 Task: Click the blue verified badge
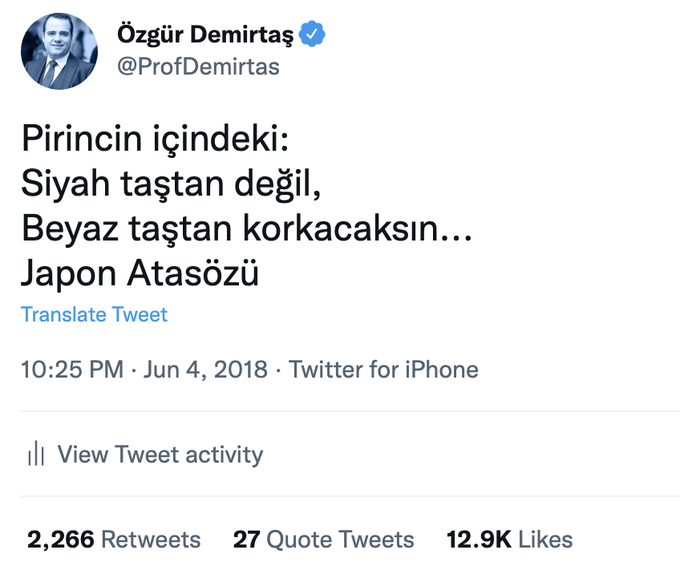[x=314, y=35]
